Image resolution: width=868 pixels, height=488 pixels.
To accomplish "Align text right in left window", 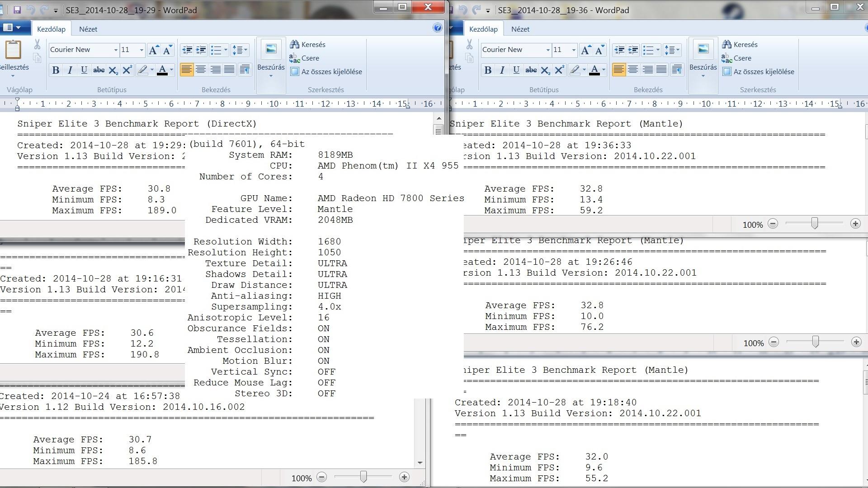I will (x=215, y=70).
